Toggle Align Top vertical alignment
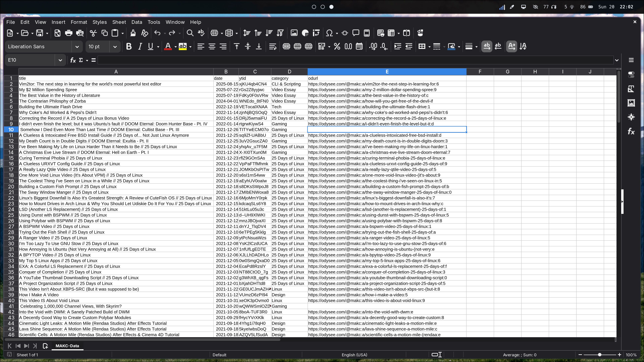Screen dimensions: 644x362 pos(236,46)
